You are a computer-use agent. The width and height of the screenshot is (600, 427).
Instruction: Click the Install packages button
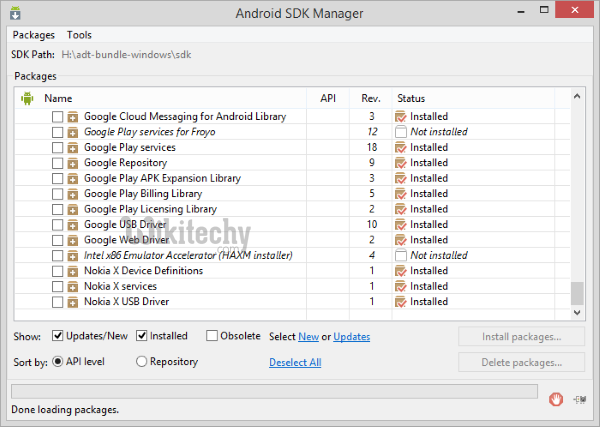click(521, 337)
